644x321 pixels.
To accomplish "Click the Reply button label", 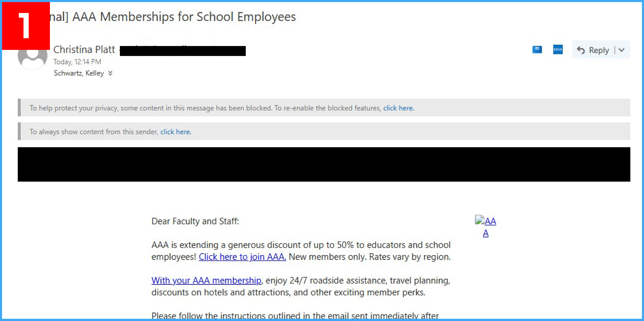I will click(x=599, y=50).
